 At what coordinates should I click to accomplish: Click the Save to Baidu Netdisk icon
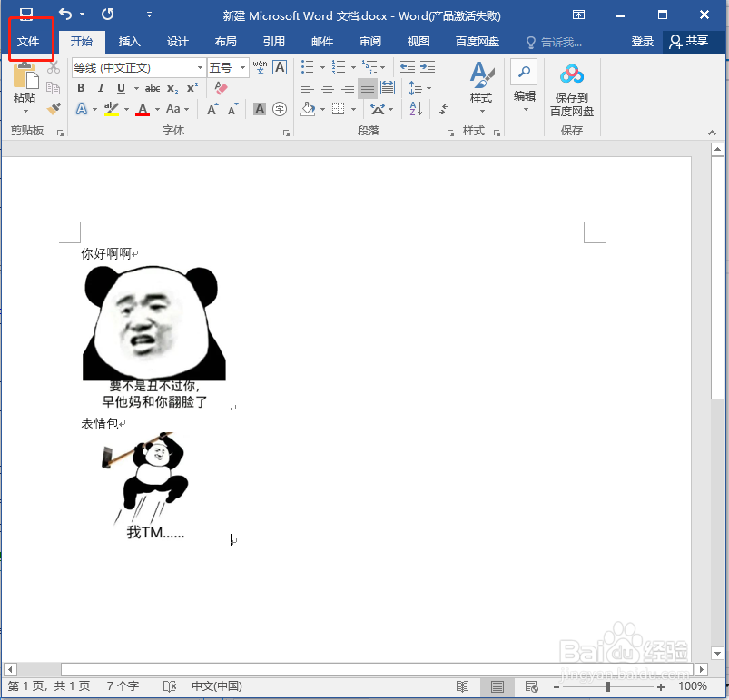(572, 74)
